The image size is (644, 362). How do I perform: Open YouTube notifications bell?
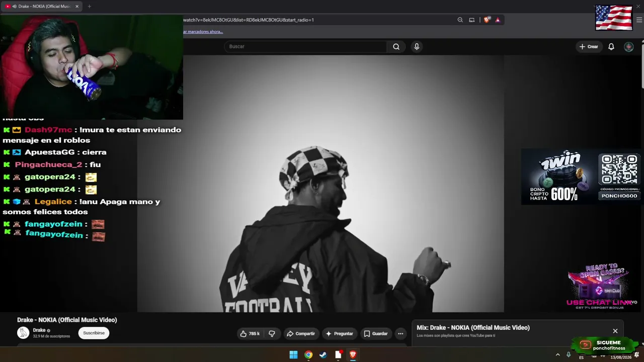pyautogui.click(x=611, y=47)
